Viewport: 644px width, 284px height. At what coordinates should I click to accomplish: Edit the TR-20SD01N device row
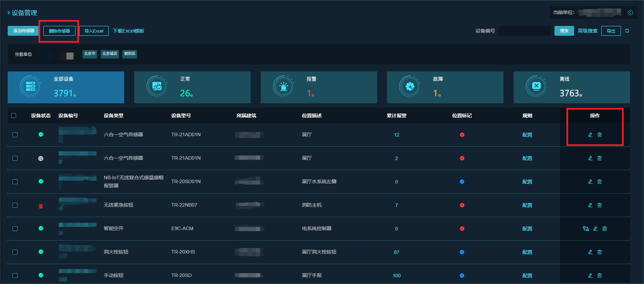click(591, 182)
